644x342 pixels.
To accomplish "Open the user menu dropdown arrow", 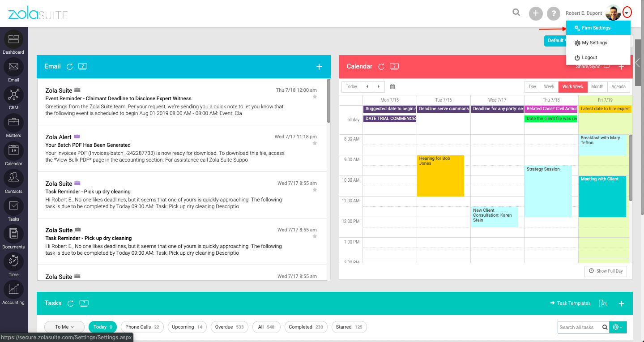I will click(x=627, y=13).
